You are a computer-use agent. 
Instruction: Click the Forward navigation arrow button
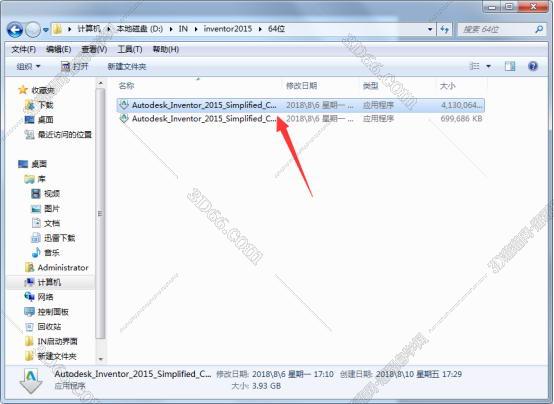[x=33, y=30]
